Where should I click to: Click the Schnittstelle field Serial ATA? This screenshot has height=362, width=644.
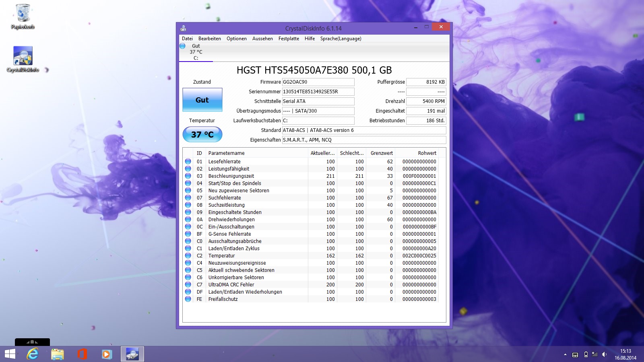coord(318,101)
